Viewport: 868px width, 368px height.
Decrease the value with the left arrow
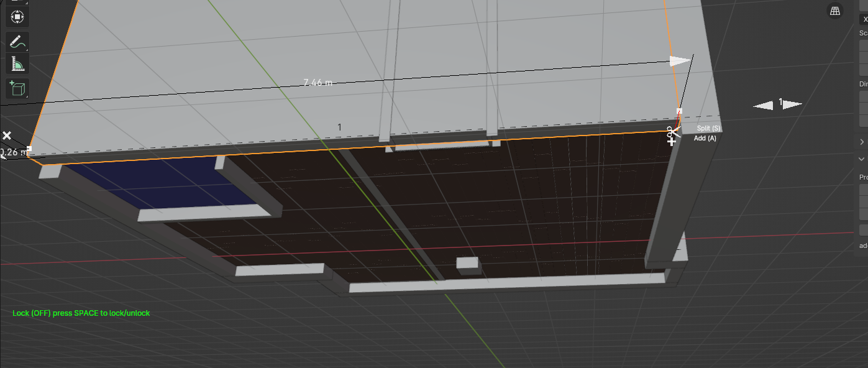click(764, 105)
